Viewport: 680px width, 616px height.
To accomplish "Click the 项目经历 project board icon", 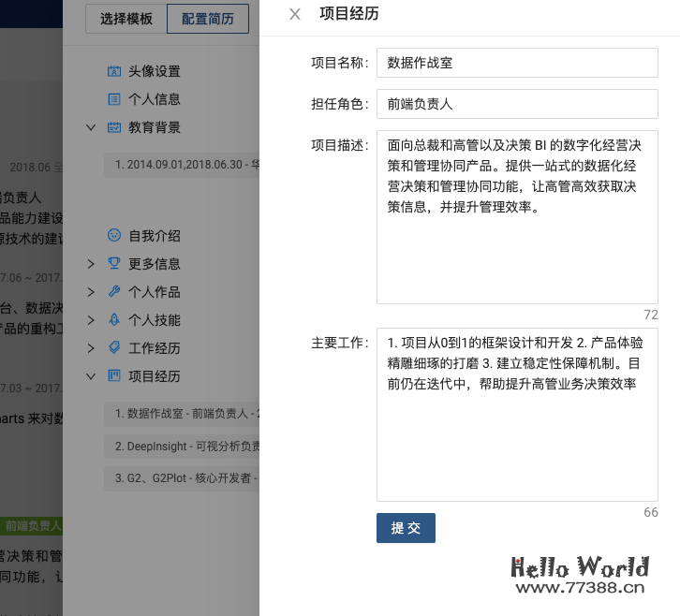I will [x=114, y=375].
